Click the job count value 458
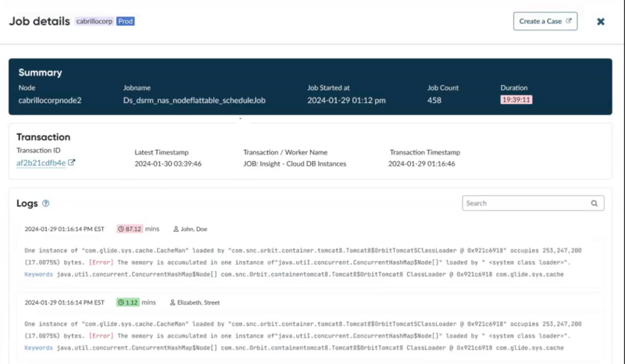 coord(434,100)
